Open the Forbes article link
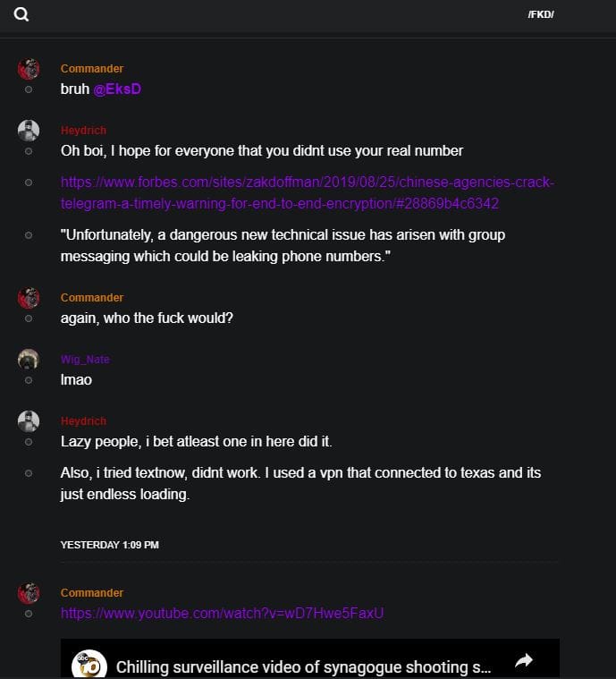The width and height of the screenshot is (616, 679). (307, 193)
